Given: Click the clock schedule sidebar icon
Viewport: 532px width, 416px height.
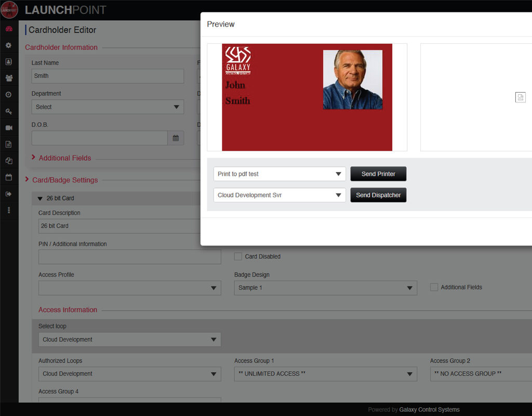Looking at the screenshot, I should point(8,95).
